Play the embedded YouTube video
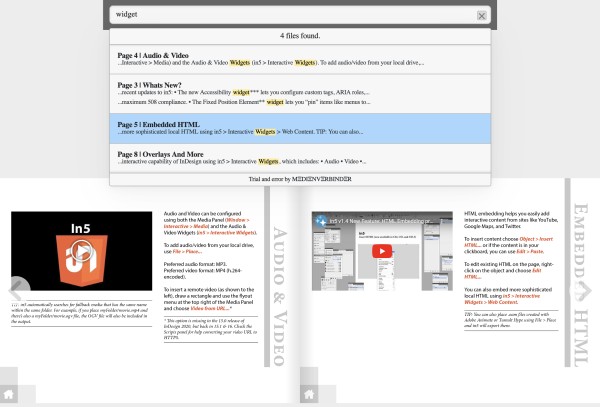Screen dimensions: 600x407 pos(382,251)
